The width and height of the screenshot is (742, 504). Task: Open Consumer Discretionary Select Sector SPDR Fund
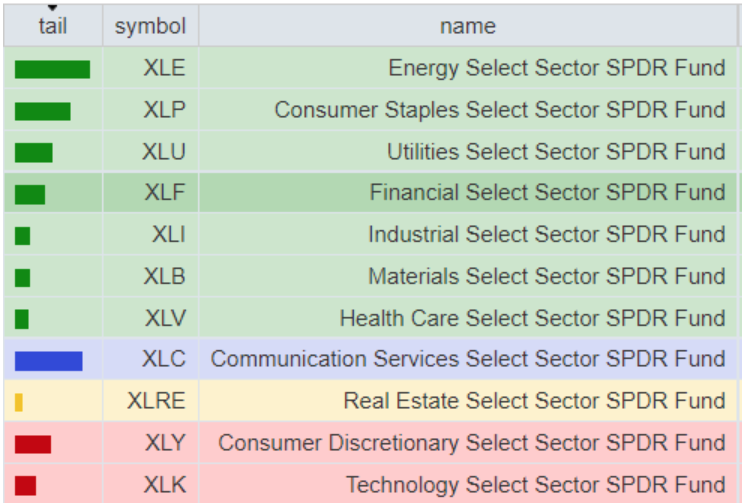click(471, 443)
